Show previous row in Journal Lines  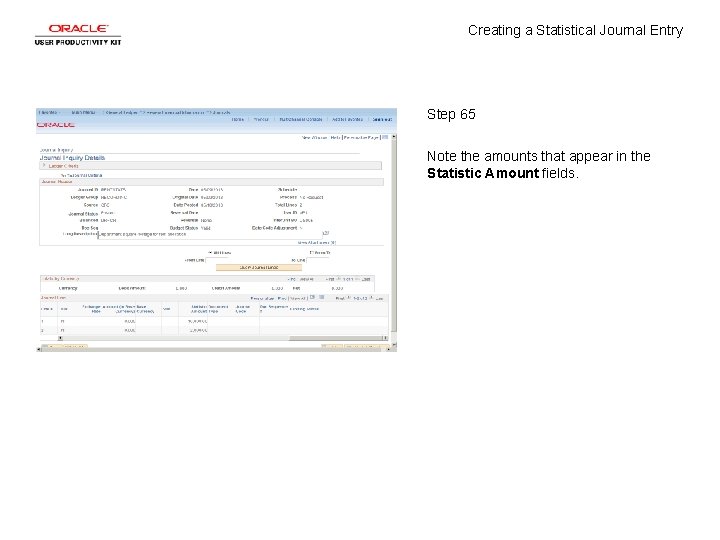[x=349, y=298]
